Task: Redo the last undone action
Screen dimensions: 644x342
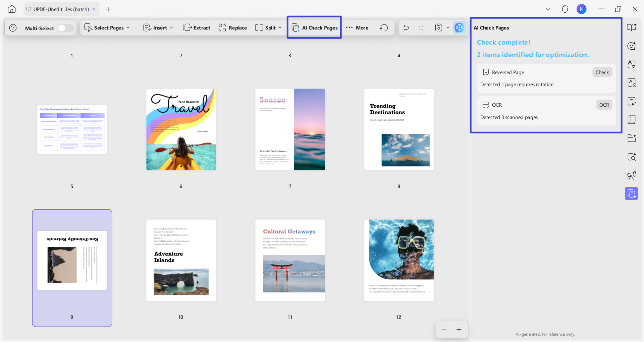Action: coord(421,27)
